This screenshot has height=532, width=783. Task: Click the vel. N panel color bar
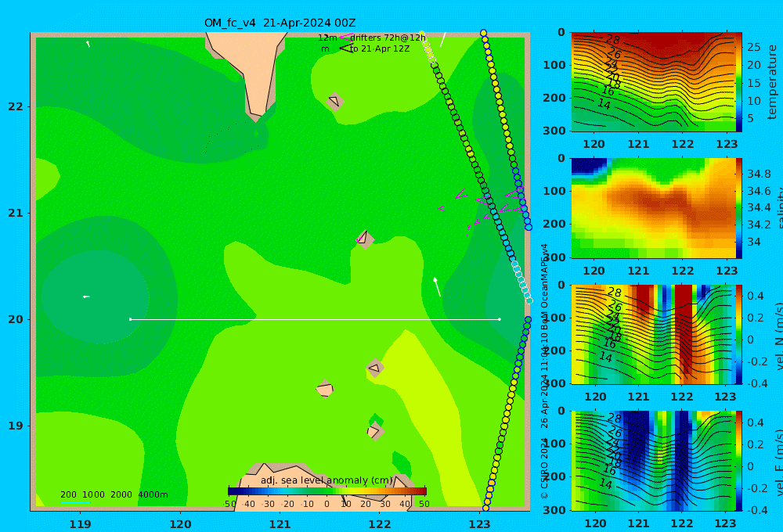[x=739, y=334]
